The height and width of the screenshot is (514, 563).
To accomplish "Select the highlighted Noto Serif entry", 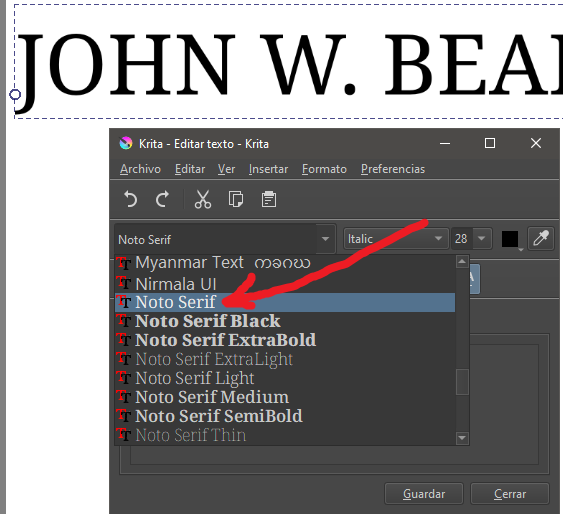I will click(x=285, y=302).
